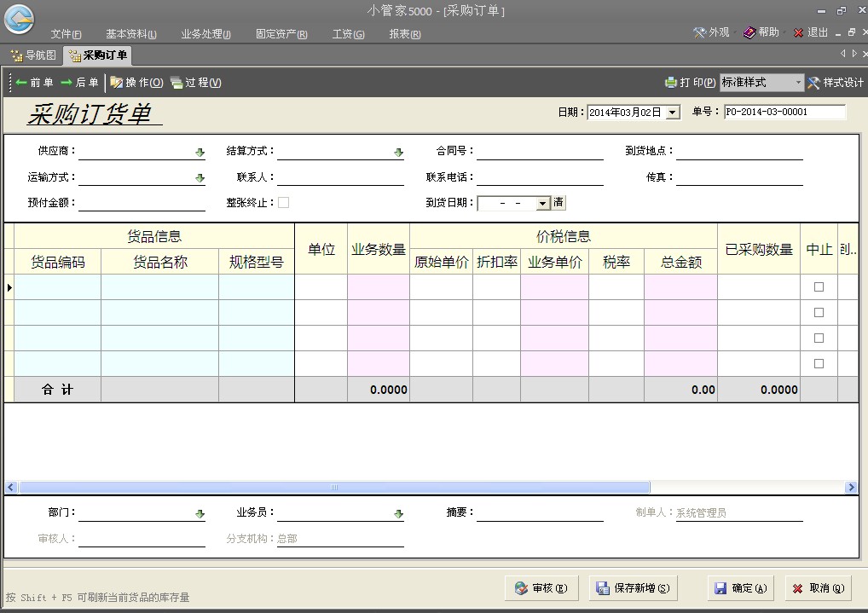Viewport: 868px width, 613px height.
Task: Click the horizontal scrollbar right arrow
Action: click(852, 488)
